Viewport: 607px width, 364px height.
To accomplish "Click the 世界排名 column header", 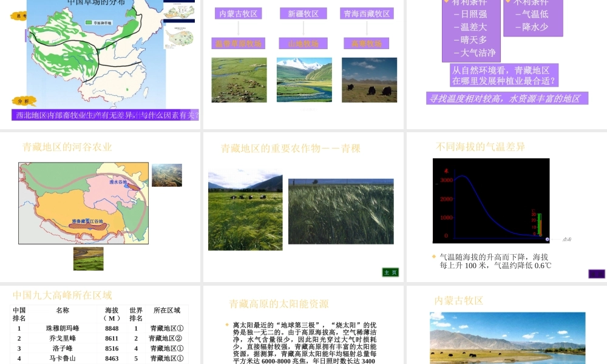I will point(136,314).
